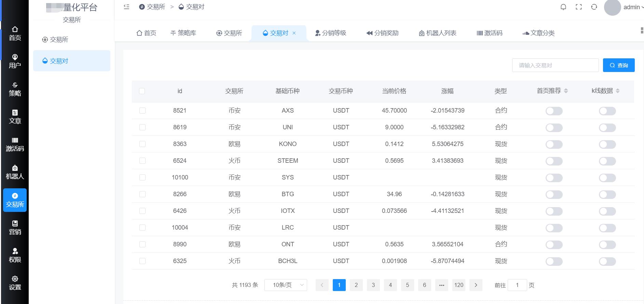The height and width of the screenshot is (304, 644).
Task: Open the 10条/页 page size dropdown
Action: point(286,285)
